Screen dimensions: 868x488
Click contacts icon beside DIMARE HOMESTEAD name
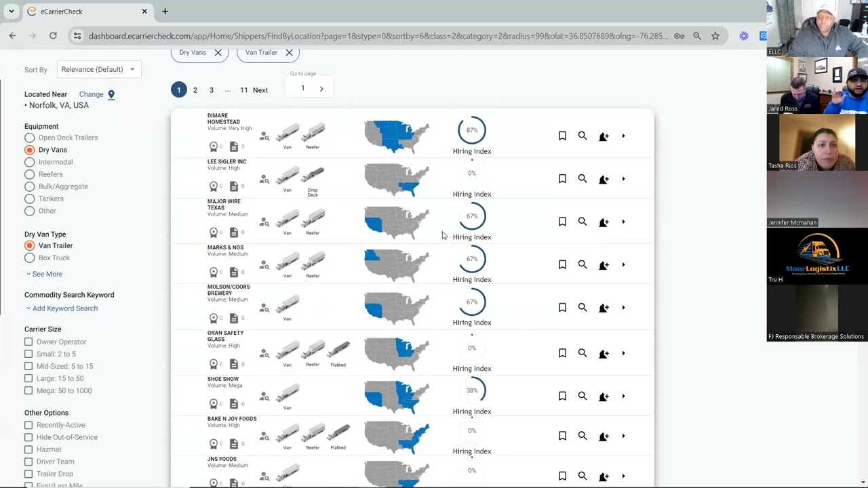pos(264,137)
